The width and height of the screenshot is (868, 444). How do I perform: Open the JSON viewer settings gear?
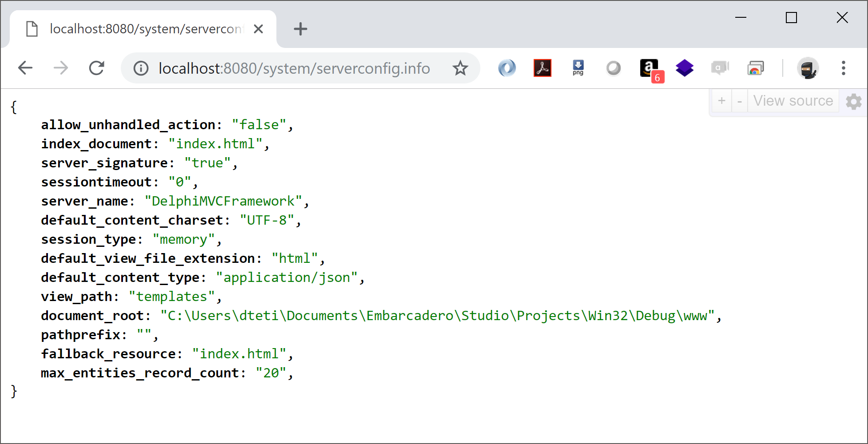853,102
